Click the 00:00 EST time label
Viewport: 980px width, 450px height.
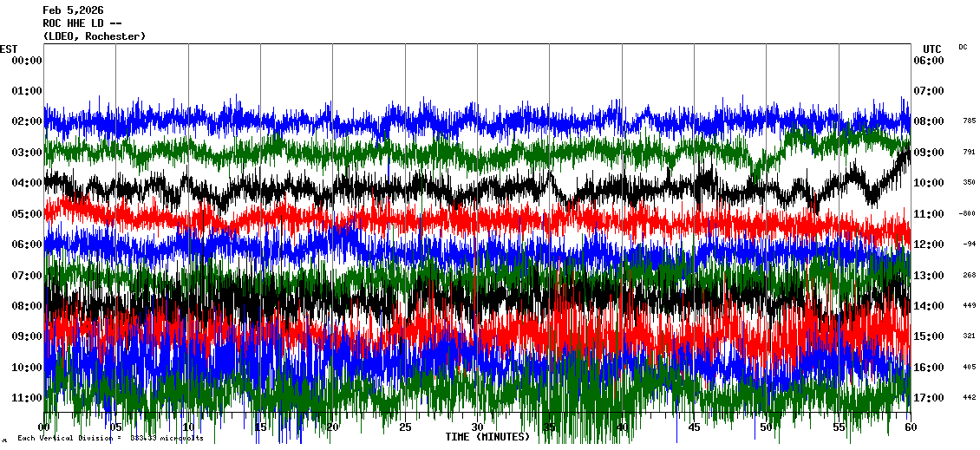coord(27,60)
